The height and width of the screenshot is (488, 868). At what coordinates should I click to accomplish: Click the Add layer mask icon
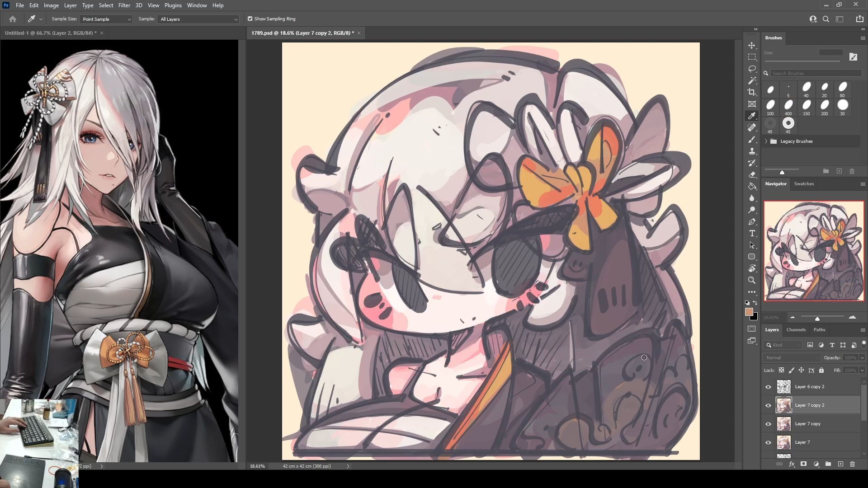click(803, 464)
